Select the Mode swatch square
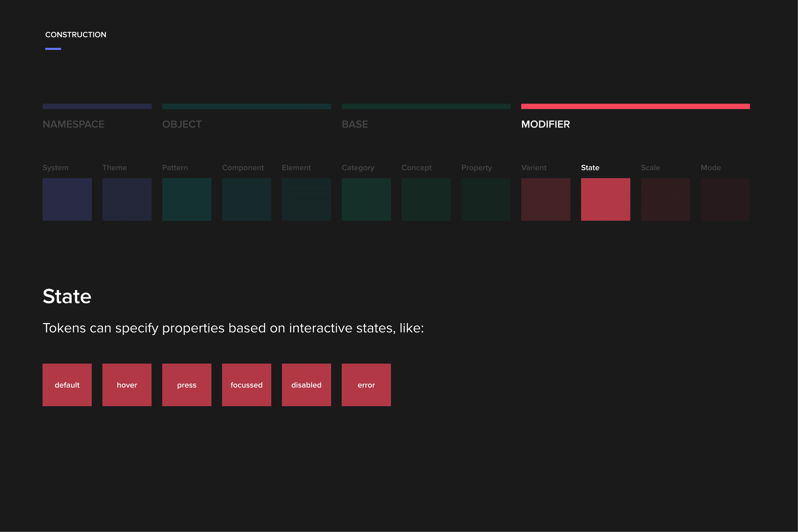The width and height of the screenshot is (798, 532). click(x=725, y=199)
